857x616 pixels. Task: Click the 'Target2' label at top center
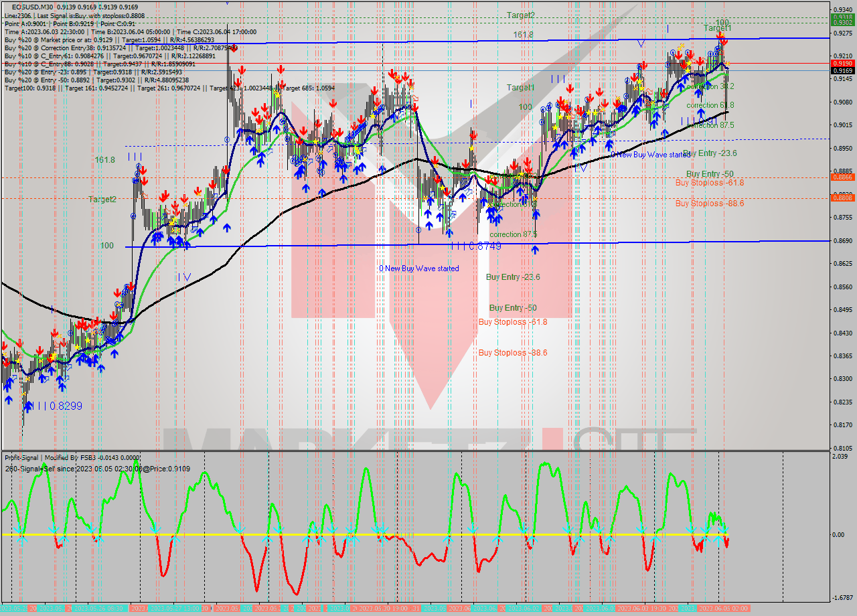[x=520, y=15]
